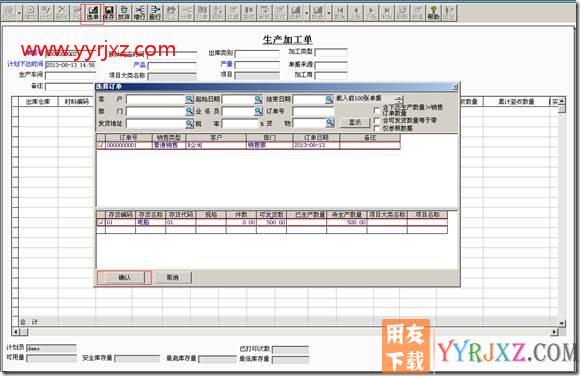Open the 货物 lookup selector
This screenshot has height=376, width=580.
(330, 122)
